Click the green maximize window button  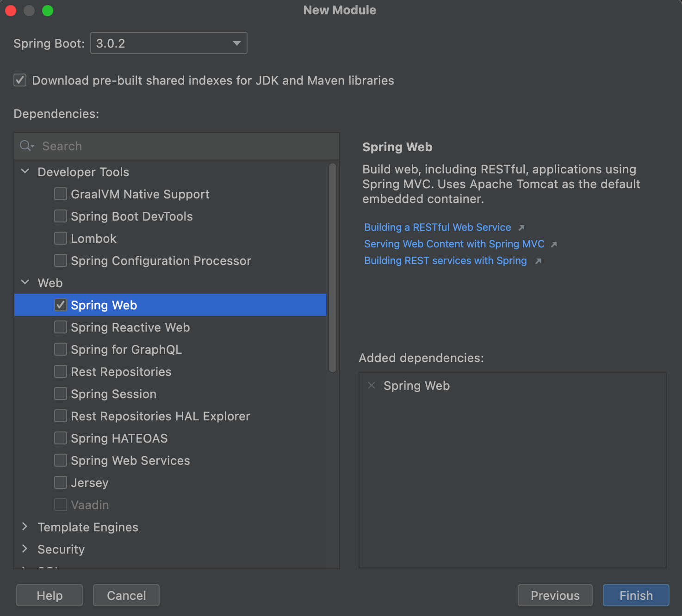[48, 10]
